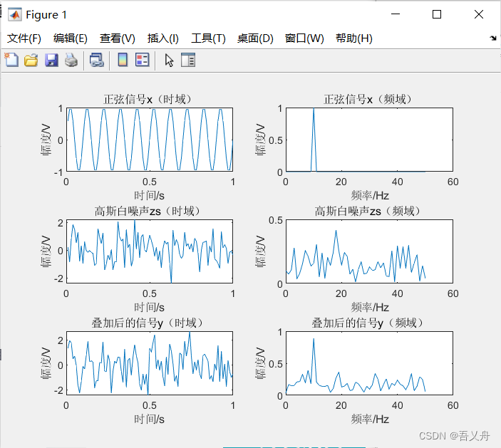This screenshot has height=448, width=501.
Task: Minimize the Figure 1 window
Action: (396, 14)
